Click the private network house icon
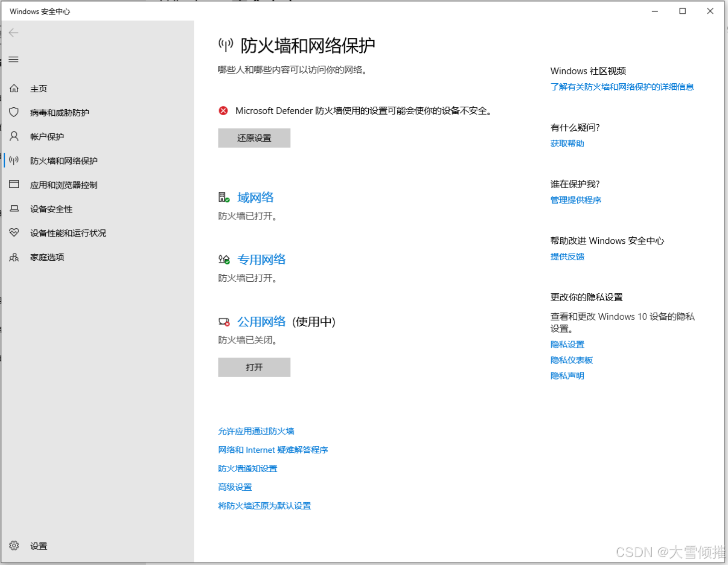This screenshot has height=565, width=728. tap(224, 259)
